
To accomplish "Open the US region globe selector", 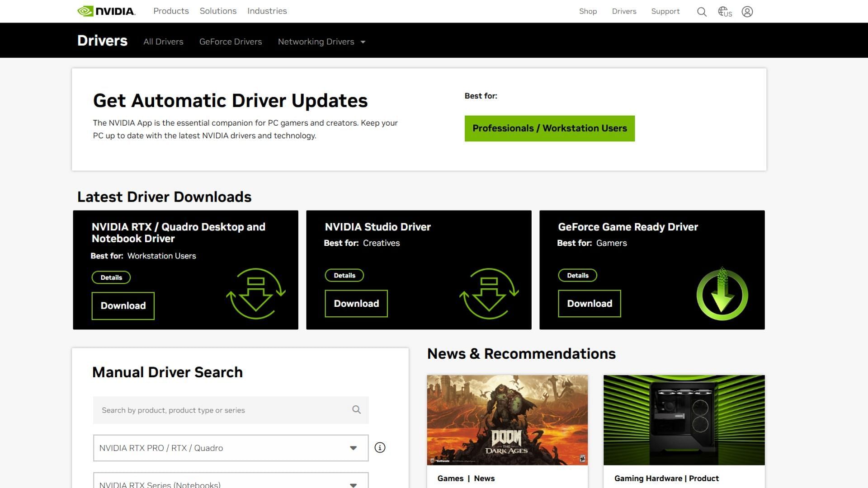I will click(x=725, y=12).
